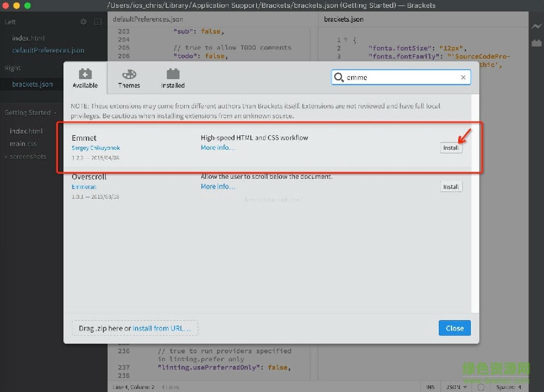The image size is (544, 392).
Task: Click the Install from URL link
Action: click(x=161, y=329)
